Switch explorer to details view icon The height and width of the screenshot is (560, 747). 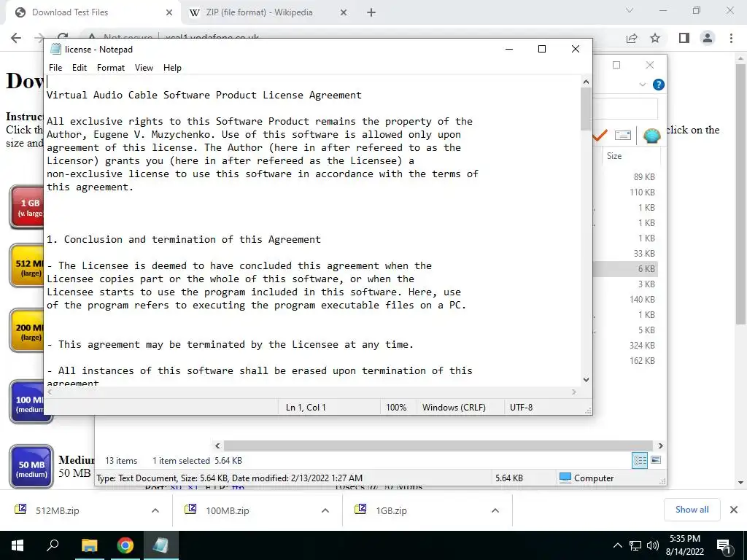[640, 460]
